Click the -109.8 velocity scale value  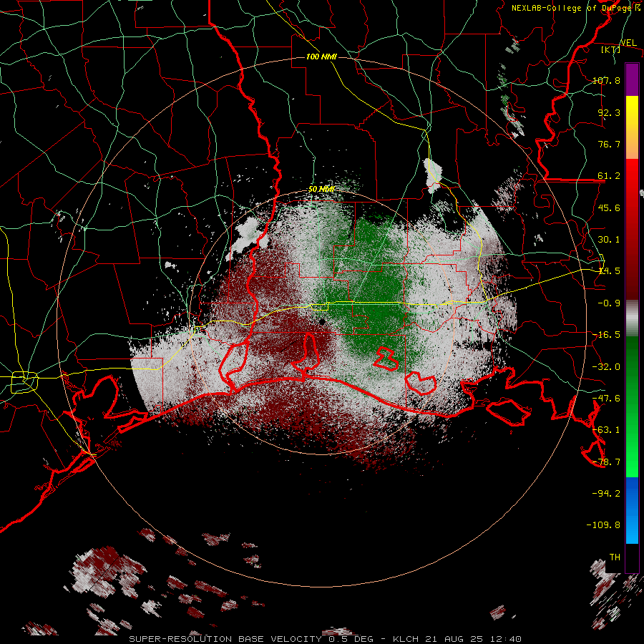click(604, 525)
